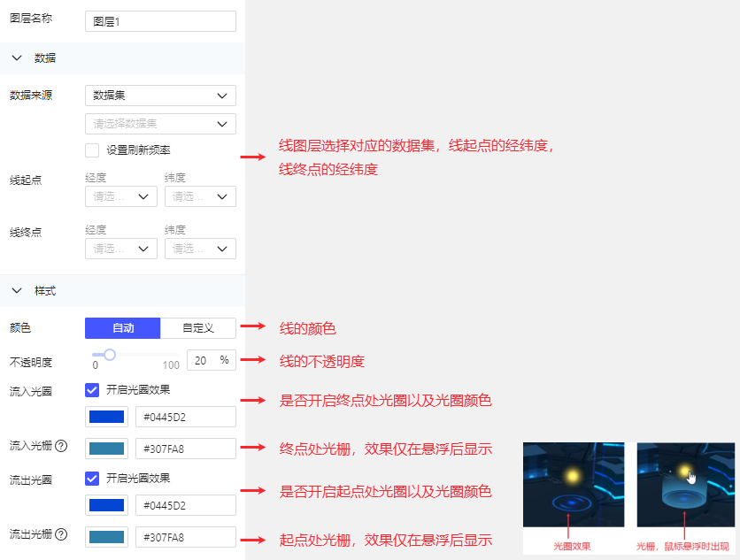Open the 线起点 纬度 dropdown
Image resolution: width=740 pixels, height=560 pixels.
coord(200,196)
